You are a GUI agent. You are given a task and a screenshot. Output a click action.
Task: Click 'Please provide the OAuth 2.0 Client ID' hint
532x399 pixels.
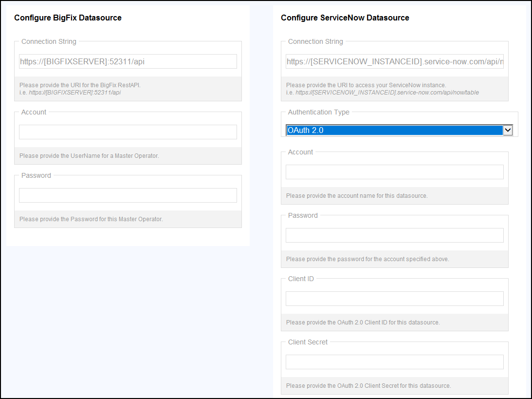[363, 323]
